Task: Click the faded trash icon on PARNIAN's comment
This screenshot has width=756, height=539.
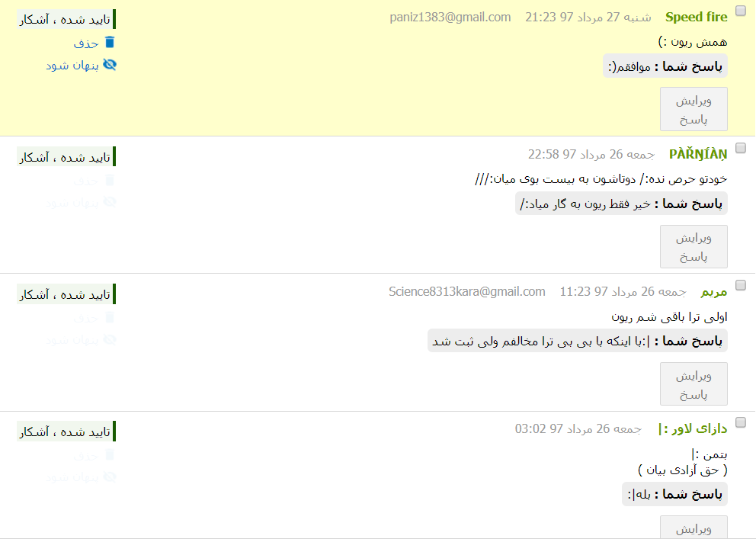Action: (110, 181)
